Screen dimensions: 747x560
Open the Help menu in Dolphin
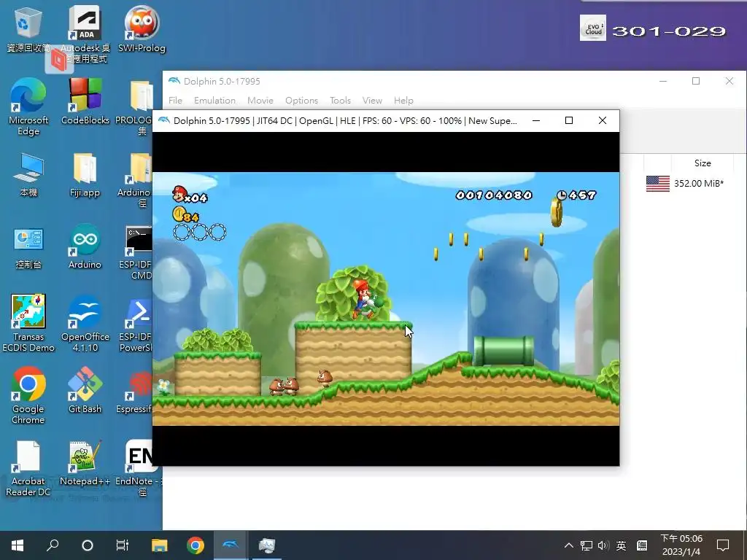tap(403, 101)
